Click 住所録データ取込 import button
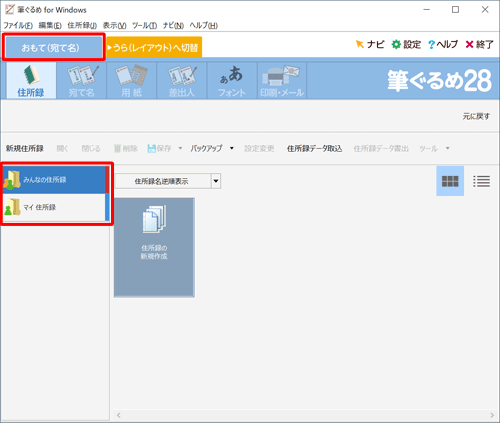The image size is (500, 423). click(314, 148)
